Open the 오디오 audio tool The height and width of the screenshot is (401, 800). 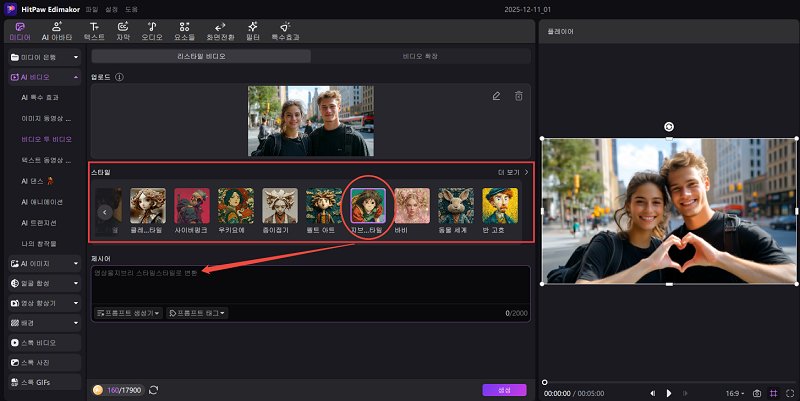tap(152, 29)
